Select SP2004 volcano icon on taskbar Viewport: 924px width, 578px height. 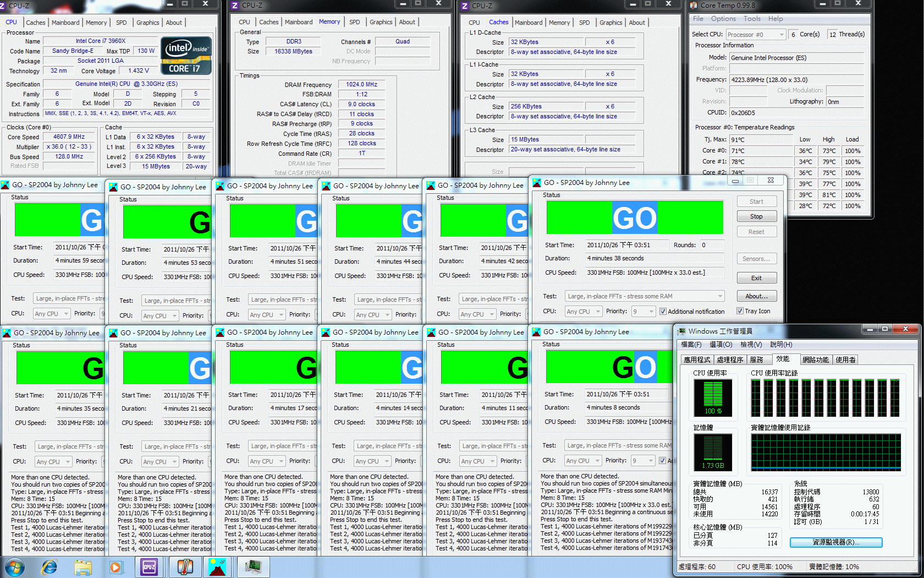(x=218, y=567)
